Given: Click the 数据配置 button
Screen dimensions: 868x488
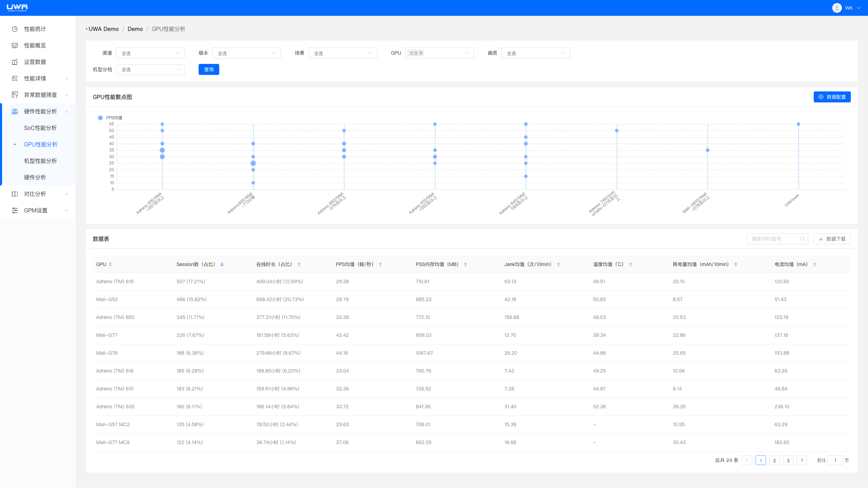Looking at the screenshot, I should click(832, 97).
